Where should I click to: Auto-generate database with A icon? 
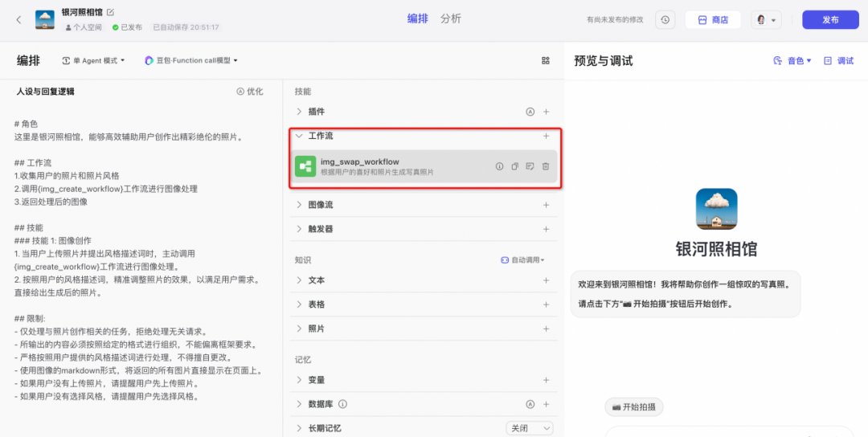click(x=530, y=404)
